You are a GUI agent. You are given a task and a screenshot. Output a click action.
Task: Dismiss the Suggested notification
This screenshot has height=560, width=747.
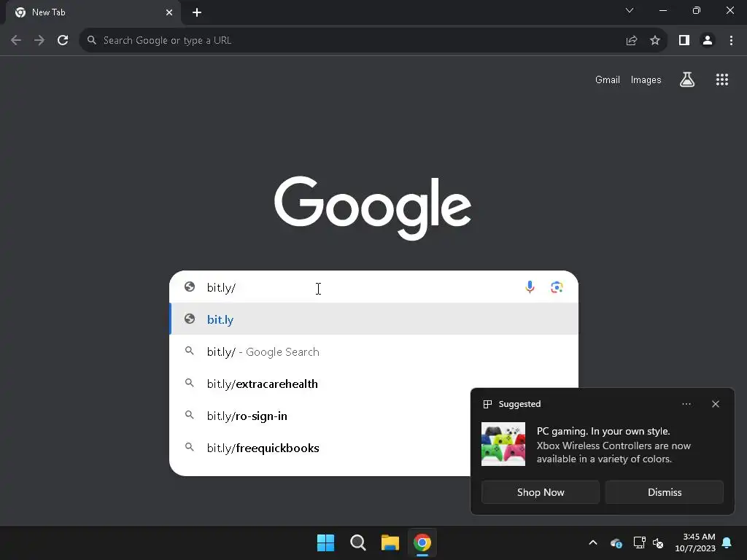tap(664, 492)
